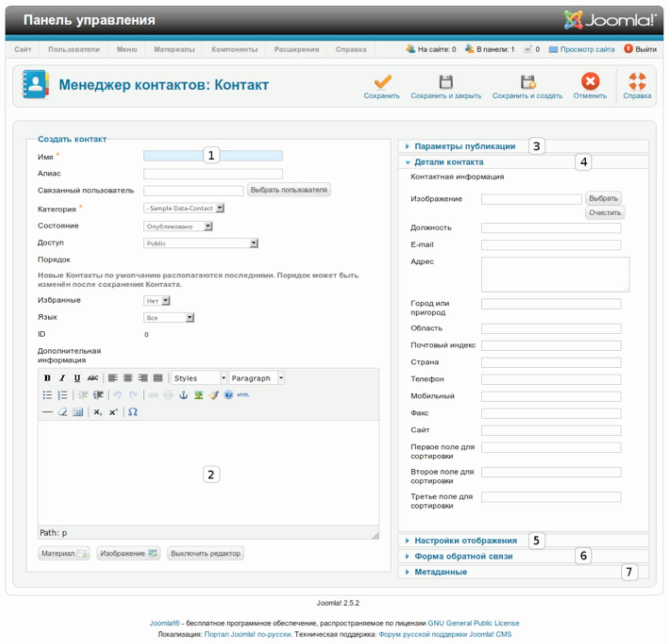Click the Сохранить и закрыть toolbar icon

(446, 82)
